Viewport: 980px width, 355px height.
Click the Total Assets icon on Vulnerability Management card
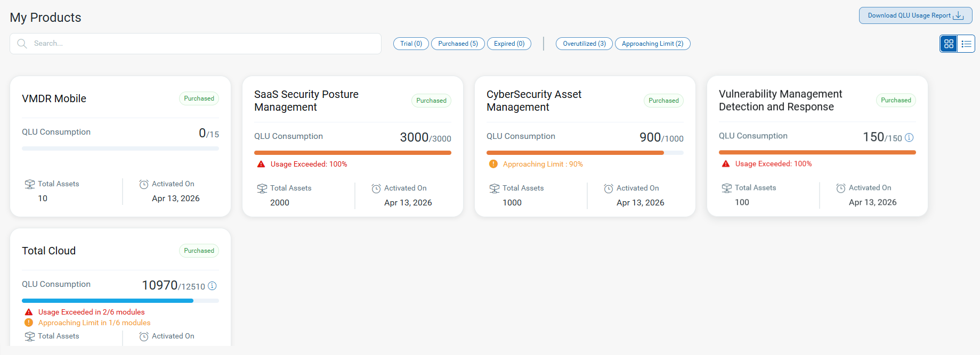727,188
